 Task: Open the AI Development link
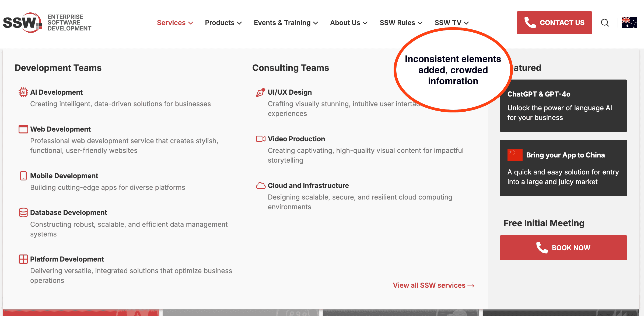[56, 92]
